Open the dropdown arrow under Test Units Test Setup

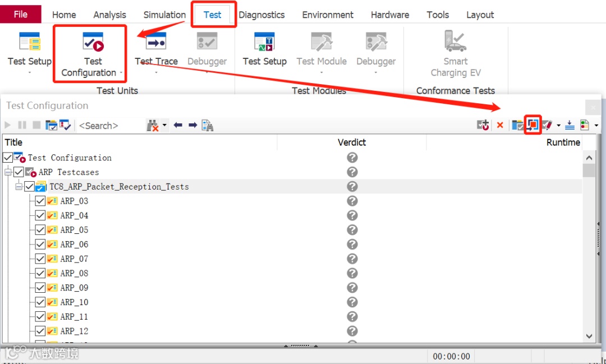click(x=29, y=72)
